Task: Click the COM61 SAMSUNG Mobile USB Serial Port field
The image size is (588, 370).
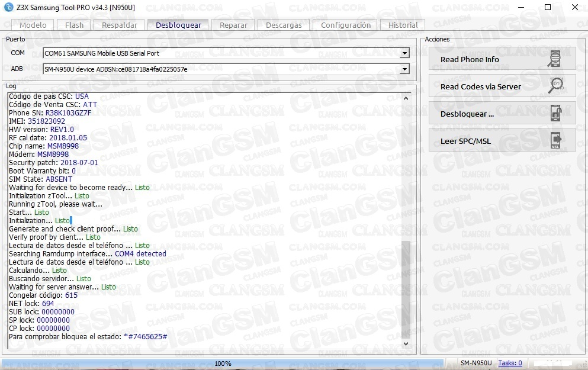Action: coord(226,53)
